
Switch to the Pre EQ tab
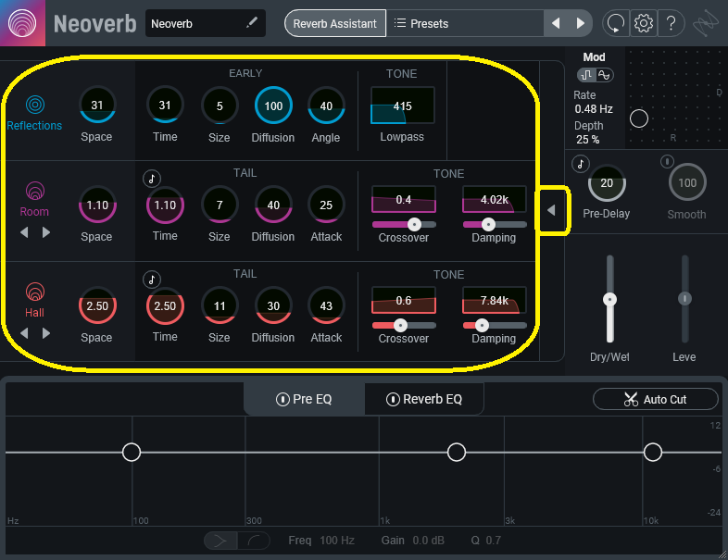pyautogui.click(x=304, y=399)
